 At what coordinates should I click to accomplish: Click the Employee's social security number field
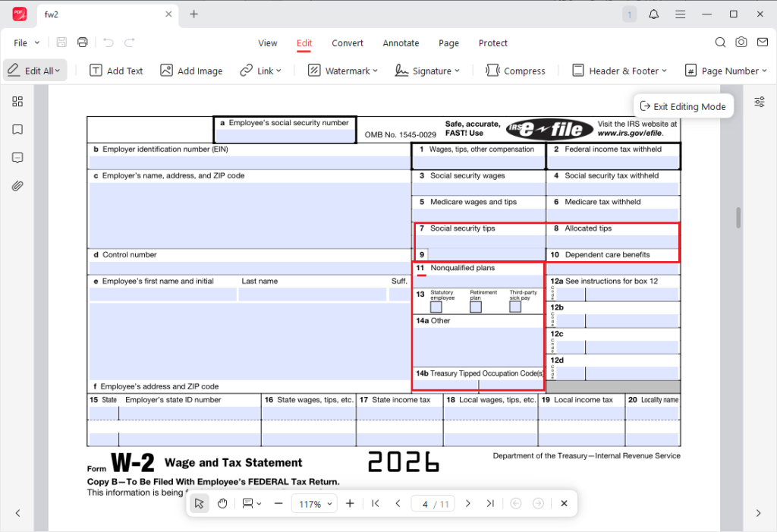tap(285, 135)
